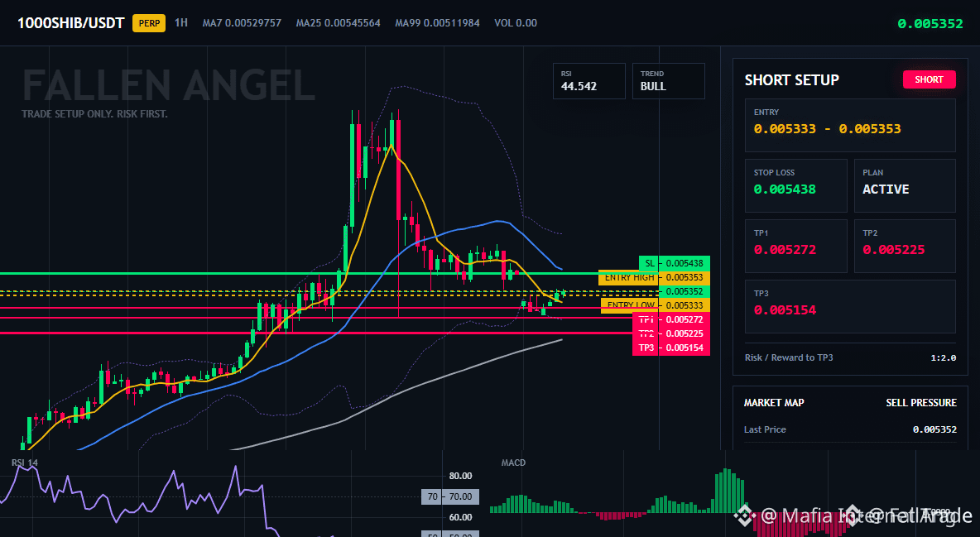Click the green SL chart price tag

click(x=675, y=263)
